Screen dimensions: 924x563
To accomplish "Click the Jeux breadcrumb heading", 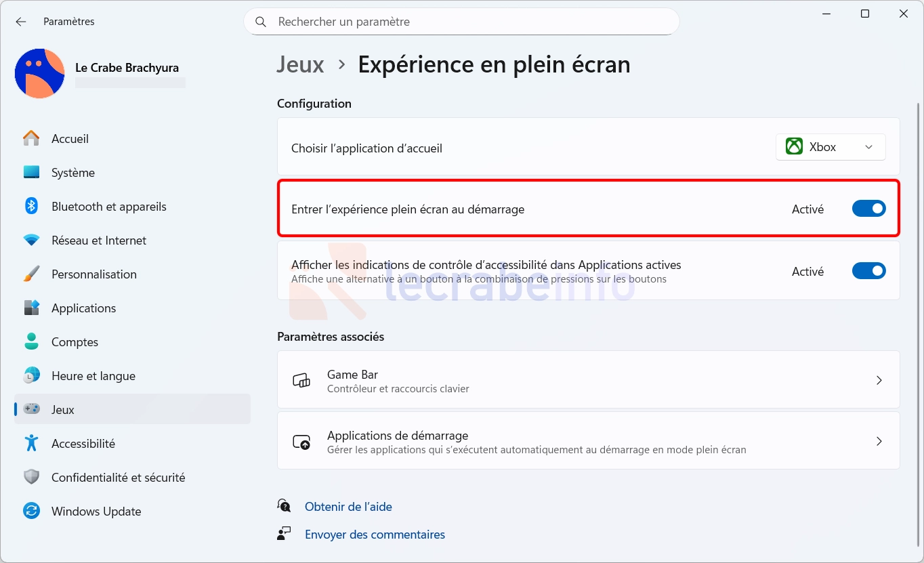I will tap(300, 64).
